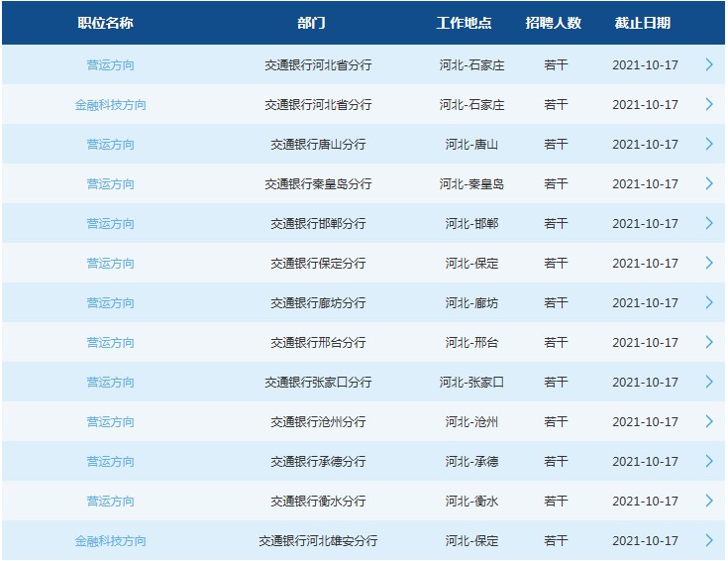The height and width of the screenshot is (561, 728).
Task: Click the chevron in 交通银行沧州分行 row
Action: click(x=709, y=421)
